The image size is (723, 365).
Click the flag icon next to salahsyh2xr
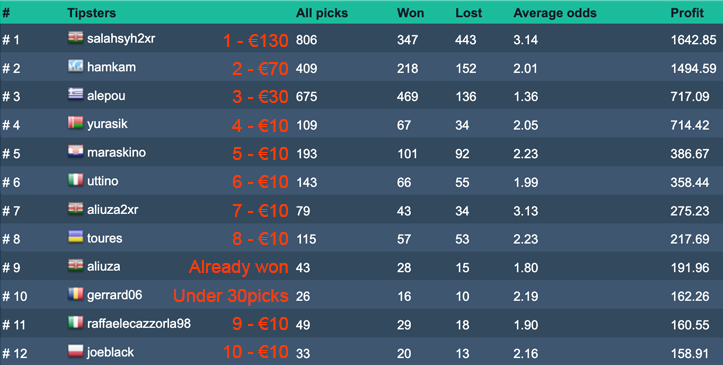click(x=76, y=38)
